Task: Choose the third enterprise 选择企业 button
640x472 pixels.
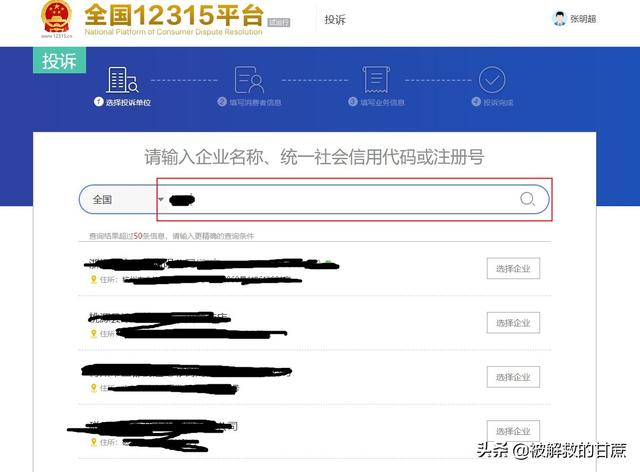Action: point(513,377)
